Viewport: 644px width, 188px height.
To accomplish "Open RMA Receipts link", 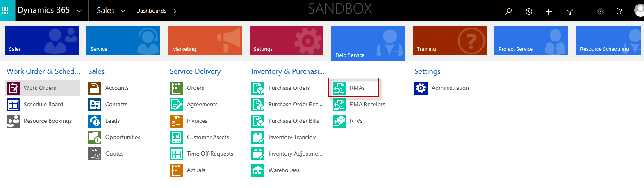I will [x=368, y=104].
